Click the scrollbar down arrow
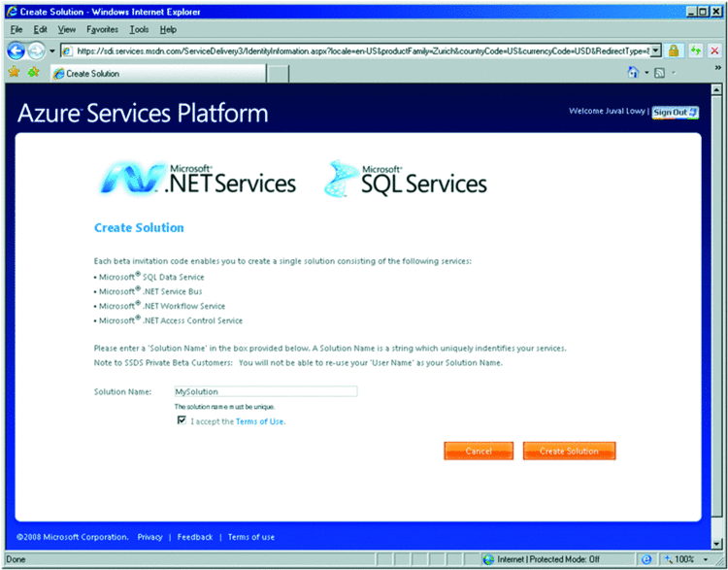The width and height of the screenshot is (728, 570). pos(716,544)
